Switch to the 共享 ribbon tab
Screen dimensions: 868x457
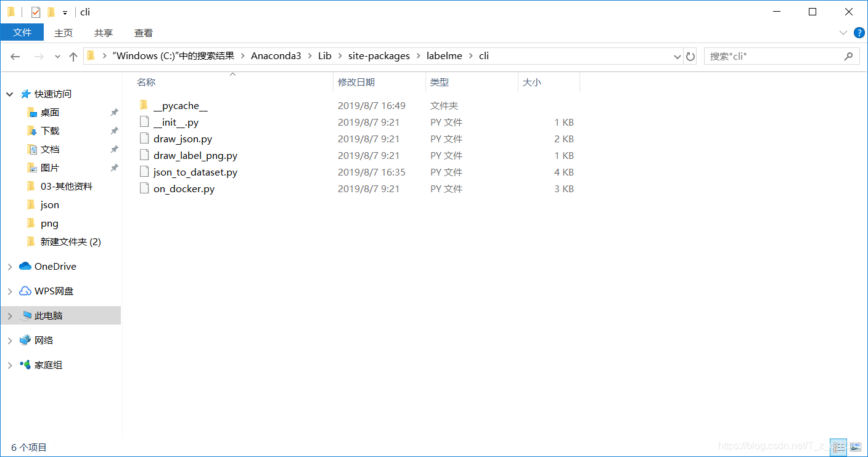coord(104,33)
